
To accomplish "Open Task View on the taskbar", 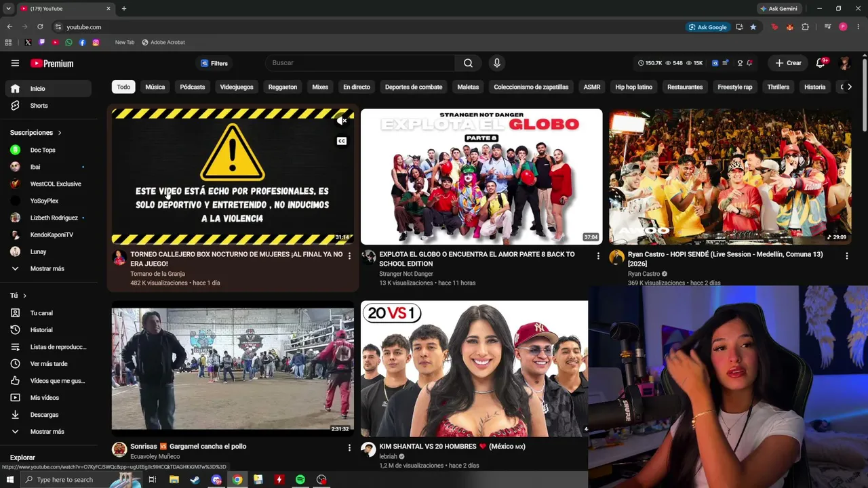I will coord(153,480).
